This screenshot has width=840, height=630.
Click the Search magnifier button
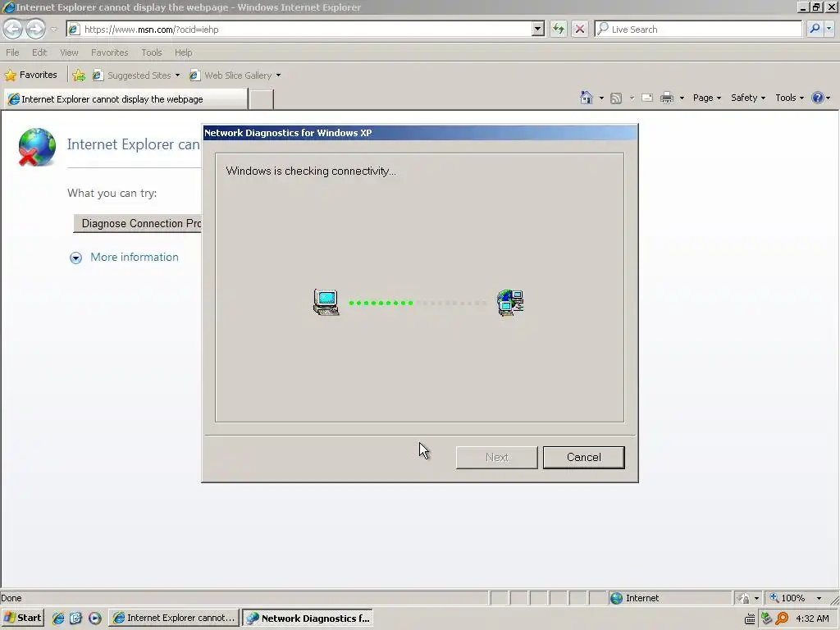pos(815,29)
